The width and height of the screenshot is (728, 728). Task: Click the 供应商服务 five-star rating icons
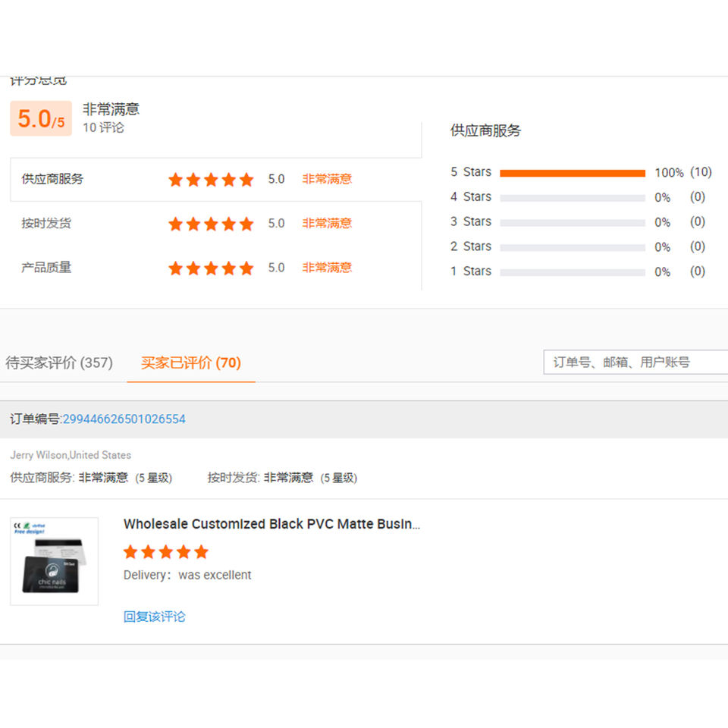(x=211, y=179)
